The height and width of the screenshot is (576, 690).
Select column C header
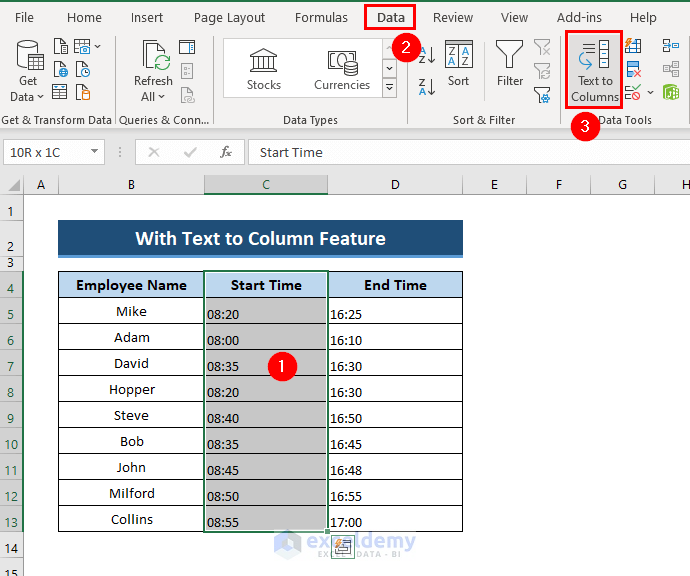(x=266, y=185)
